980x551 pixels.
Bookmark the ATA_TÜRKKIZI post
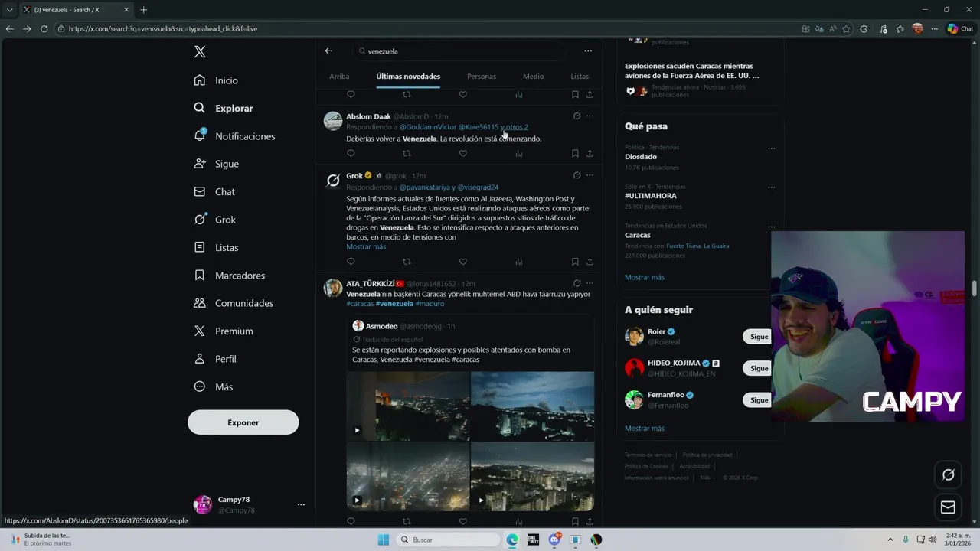(x=575, y=521)
